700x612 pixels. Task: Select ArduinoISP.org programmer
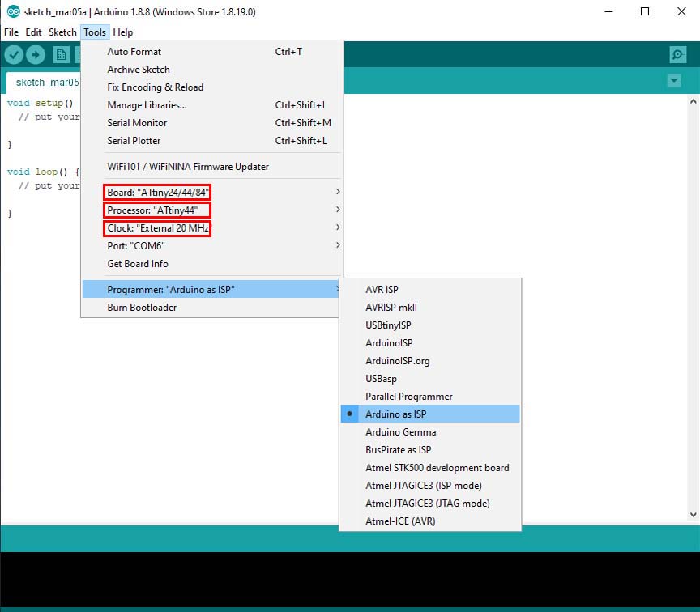pos(430,361)
